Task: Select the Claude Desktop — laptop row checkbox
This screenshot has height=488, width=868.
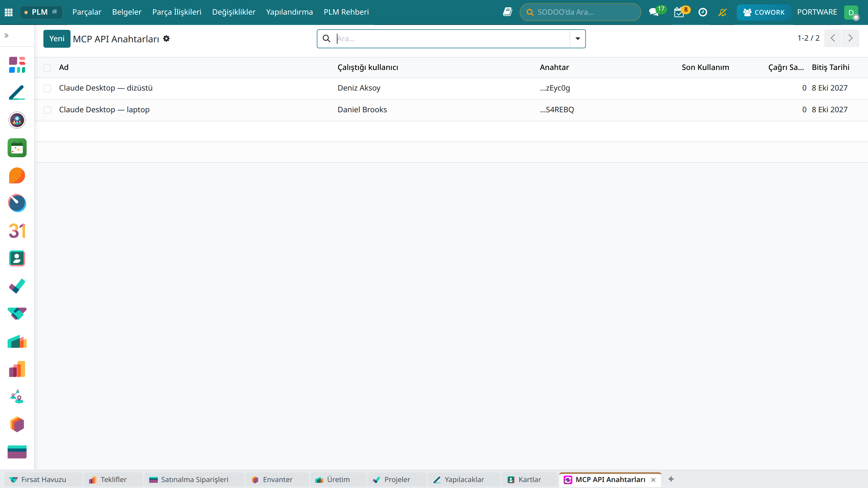Action: [47, 110]
